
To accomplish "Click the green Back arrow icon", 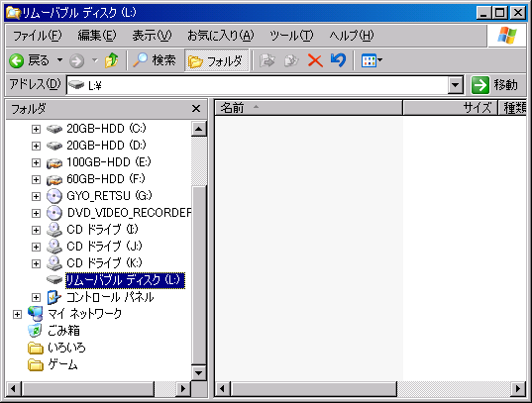I will pyautogui.click(x=16, y=61).
